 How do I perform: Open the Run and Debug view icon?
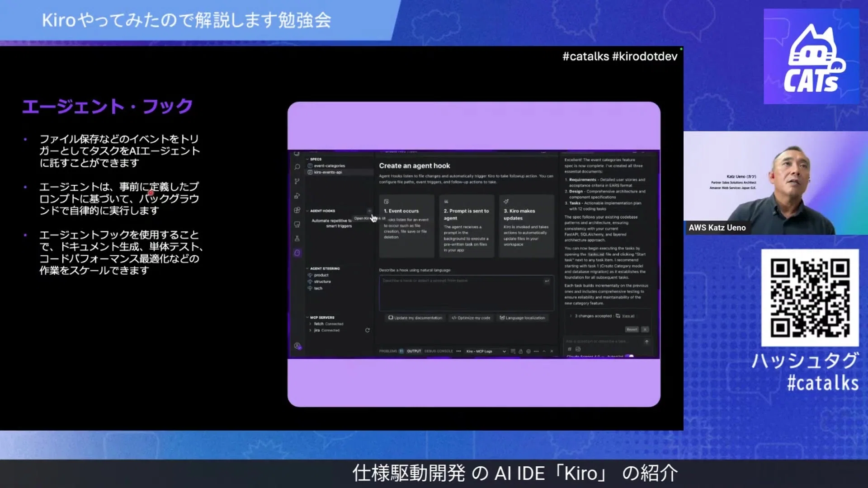297,196
